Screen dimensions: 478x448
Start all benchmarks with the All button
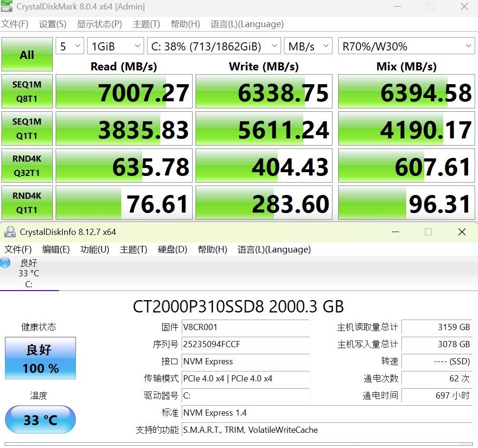(27, 54)
